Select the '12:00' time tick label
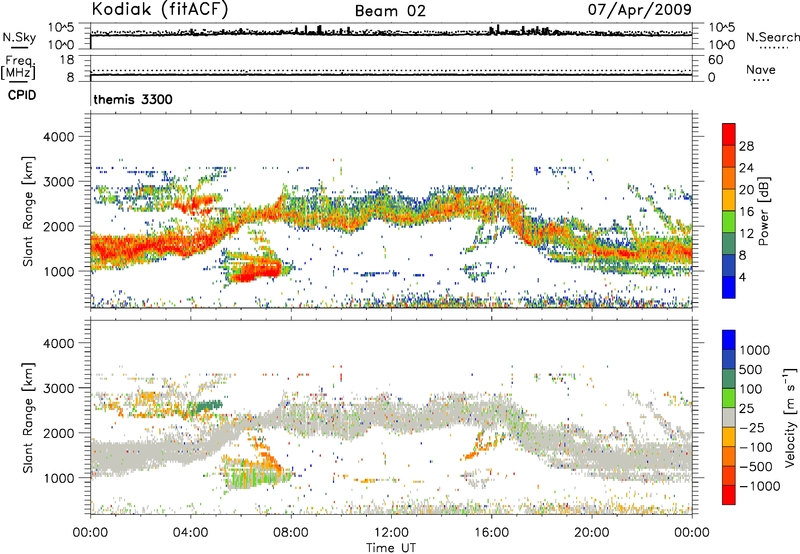 [x=391, y=533]
